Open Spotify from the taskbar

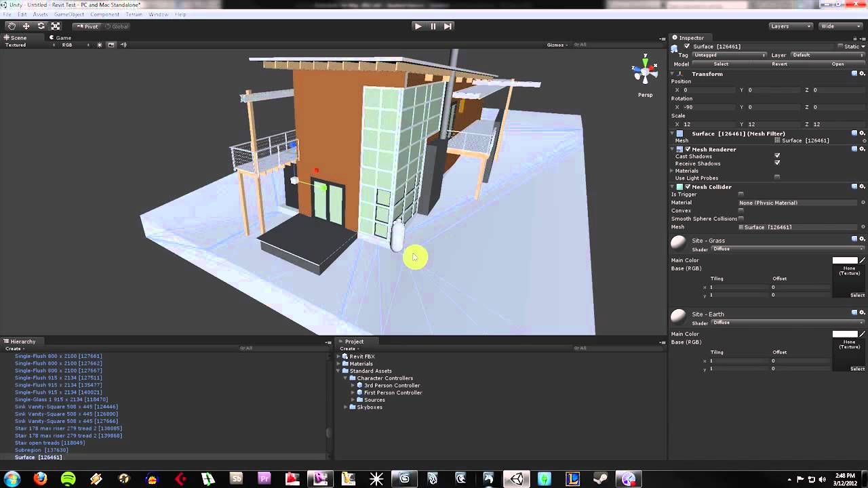[x=68, y=479]
